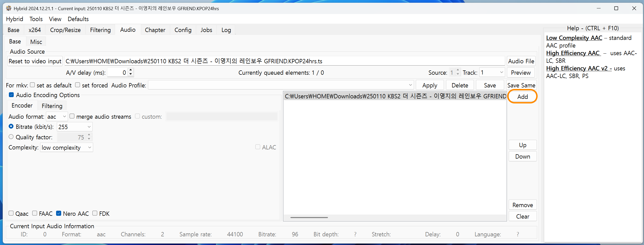The width and height of the screenshot is (644, 245).
Task: Click the audio source path field
Action: tap(285, 61)
